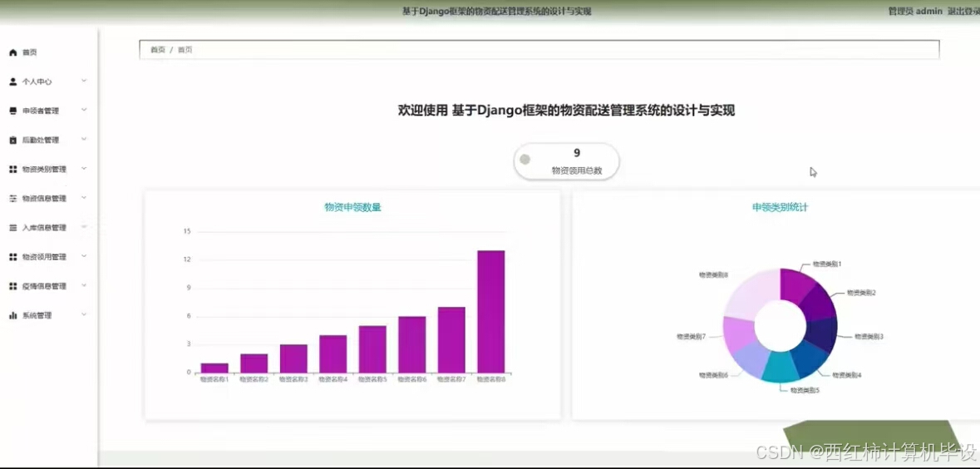Screen dimensions: 980x469
Task: Expand the 疫情信息管理 chevron
Action: (x=84, y=285)
